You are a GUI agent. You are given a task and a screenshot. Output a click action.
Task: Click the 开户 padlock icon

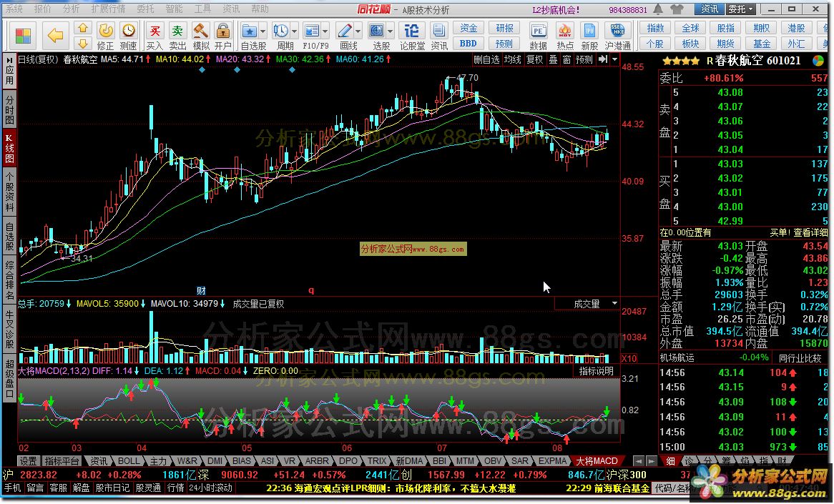pos(223,30)
